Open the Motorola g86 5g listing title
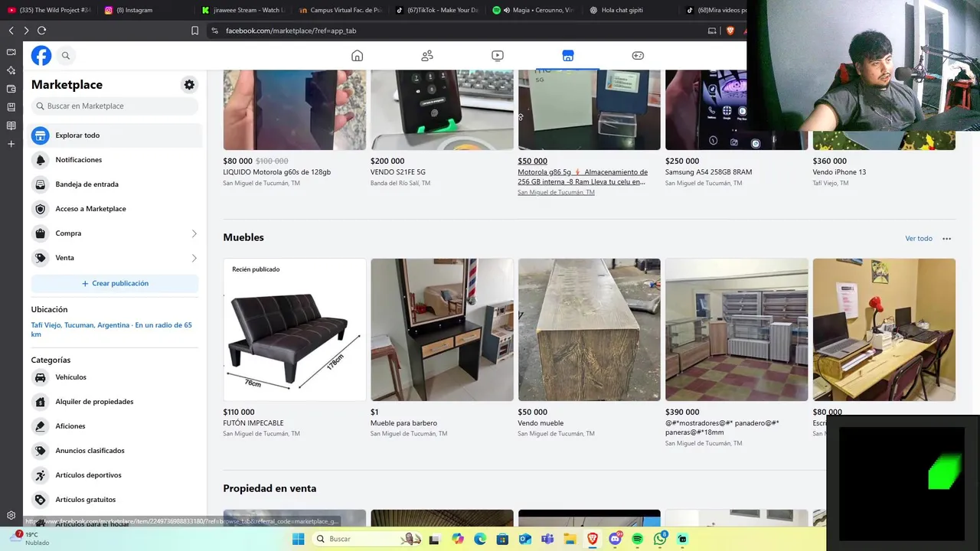 582,177
